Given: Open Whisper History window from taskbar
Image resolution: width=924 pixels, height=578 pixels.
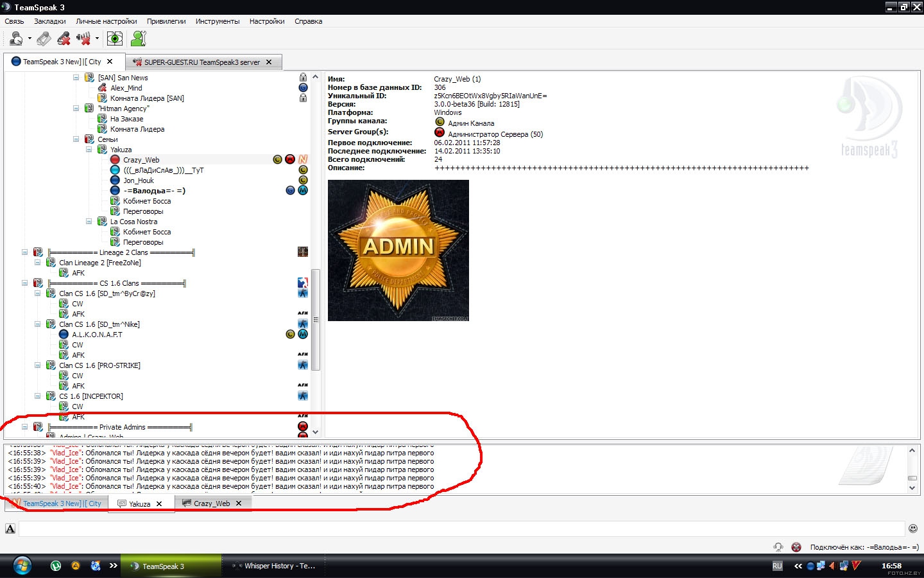Looking at the screenshot, I should 275,566.
